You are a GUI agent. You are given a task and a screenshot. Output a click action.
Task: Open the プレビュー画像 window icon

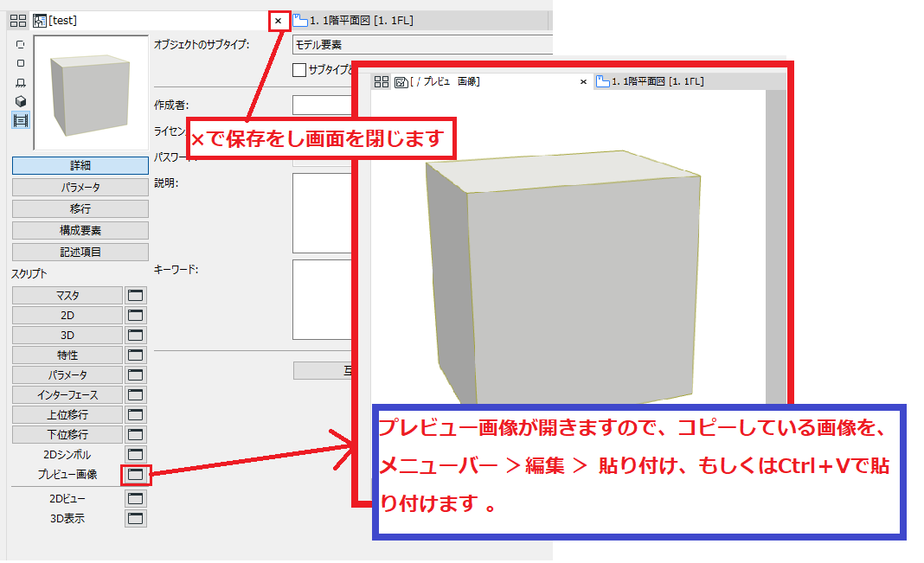coord(136,474)
